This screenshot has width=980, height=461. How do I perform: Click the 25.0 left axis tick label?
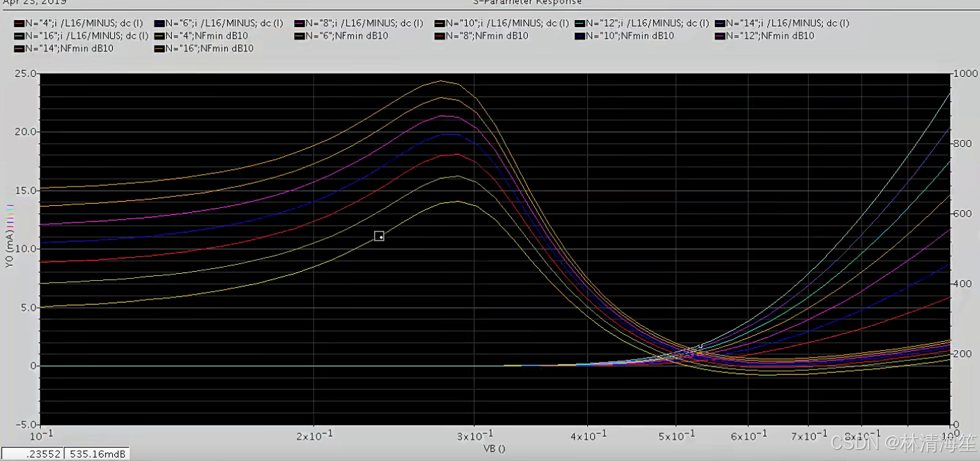26,73
